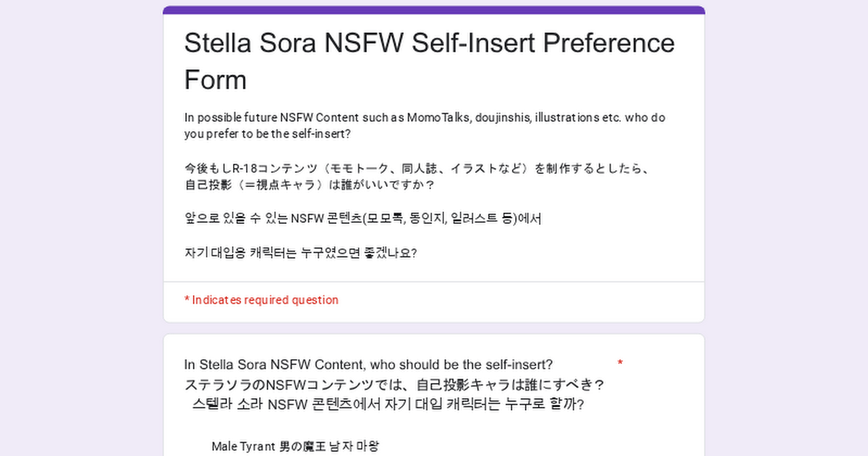
Task: Click the English question about who should be self-insert
Action: point(368,364)
